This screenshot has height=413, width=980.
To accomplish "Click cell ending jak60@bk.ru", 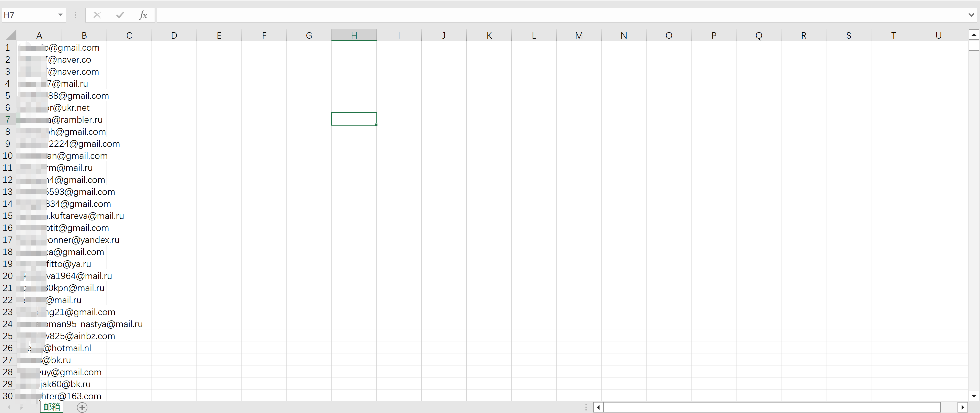I will pyautogui.click(x=39, y=384).
